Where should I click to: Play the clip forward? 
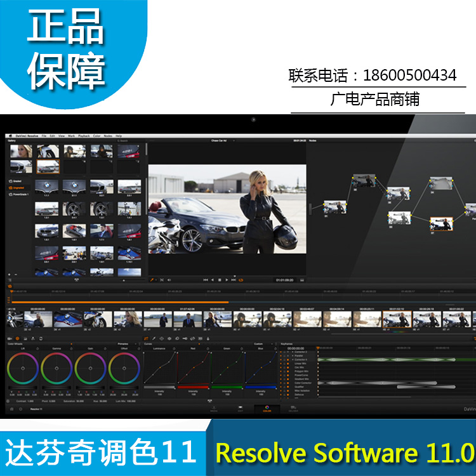click(227, 280)
